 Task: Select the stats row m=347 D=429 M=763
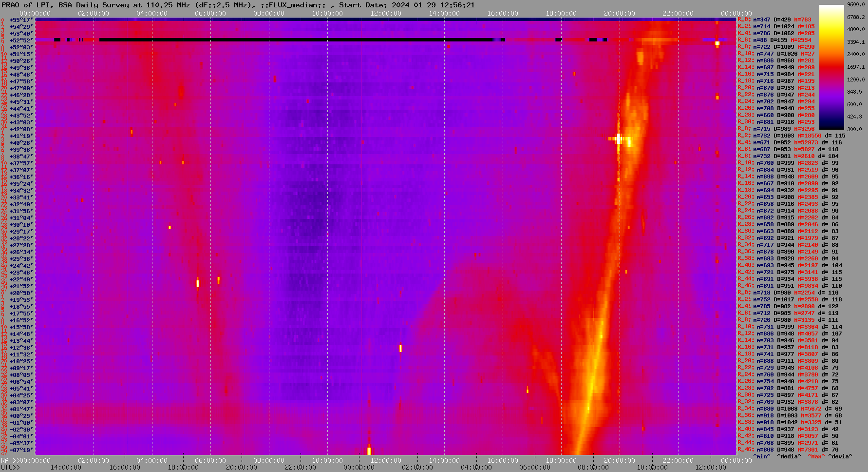[x=774, y=20]
